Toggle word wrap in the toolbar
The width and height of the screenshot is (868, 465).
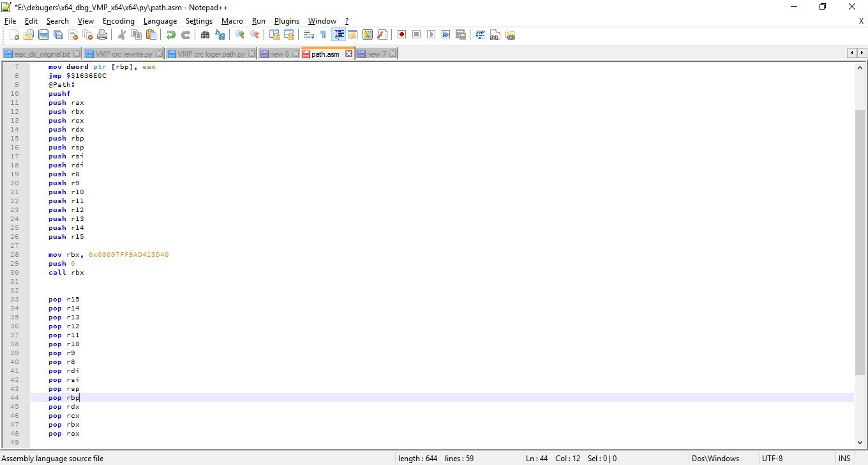point(309,35)
